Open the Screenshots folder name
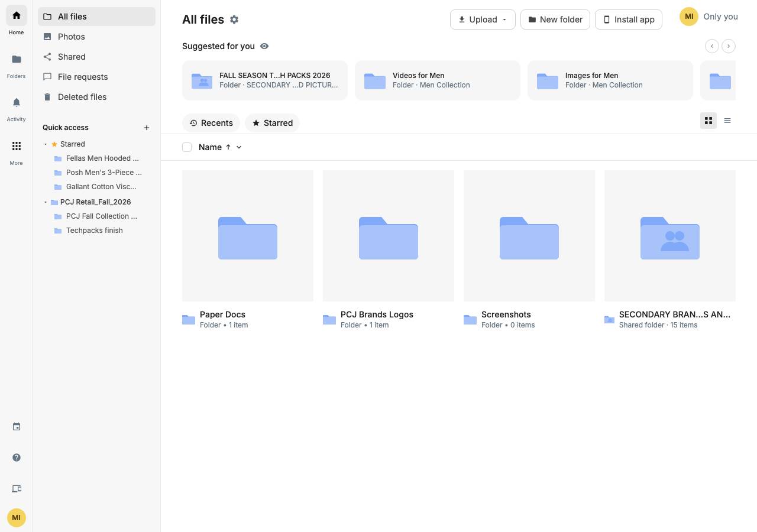 click(506, 314)
